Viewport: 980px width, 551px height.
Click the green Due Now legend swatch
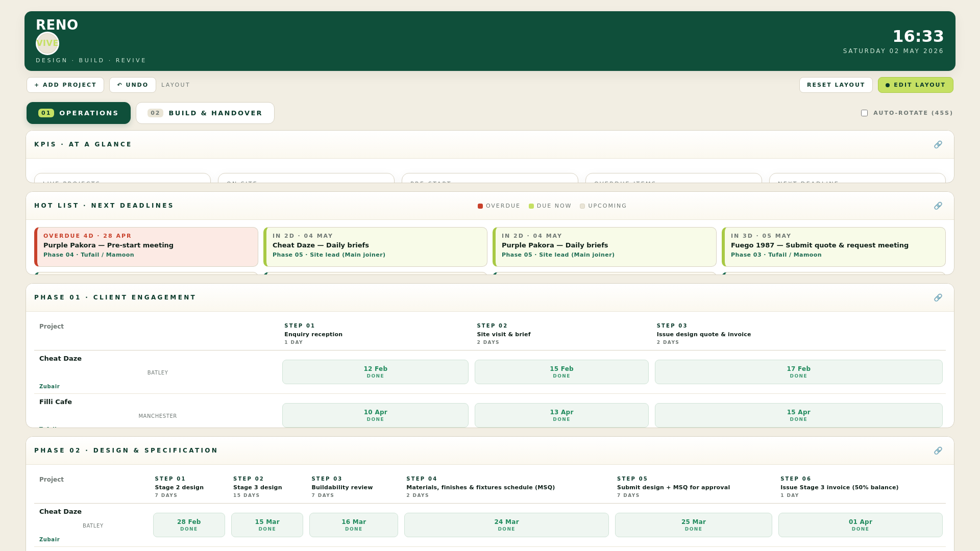click(531, 206)
